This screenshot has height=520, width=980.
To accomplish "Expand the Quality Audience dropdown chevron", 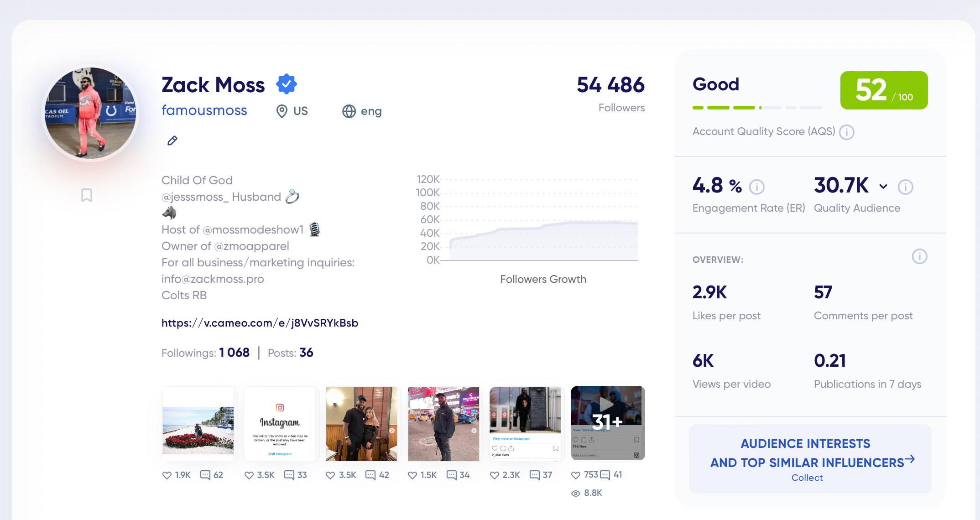I will coord(883,187).
